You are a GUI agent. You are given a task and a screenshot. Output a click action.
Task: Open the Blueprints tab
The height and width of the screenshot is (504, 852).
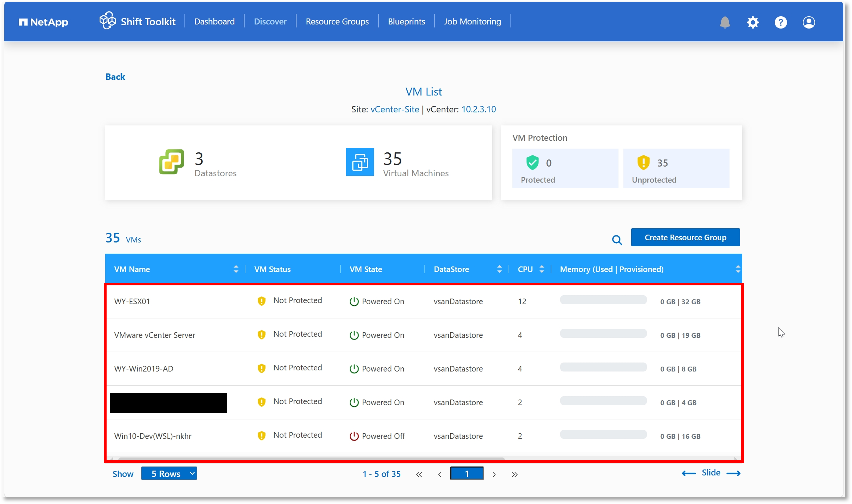pyautogui.click(x=406, y=21)
